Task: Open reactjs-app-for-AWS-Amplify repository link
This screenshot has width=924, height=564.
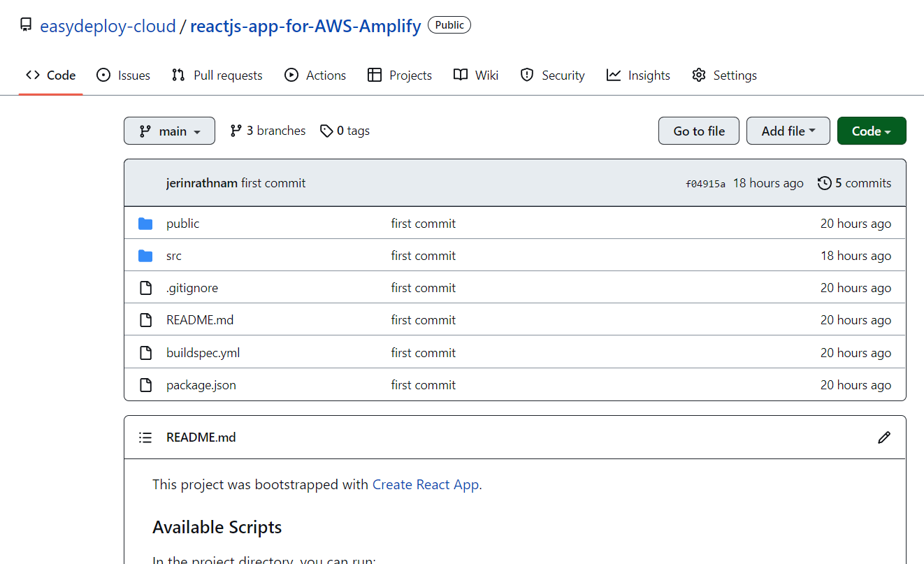Action: [305, 27]
